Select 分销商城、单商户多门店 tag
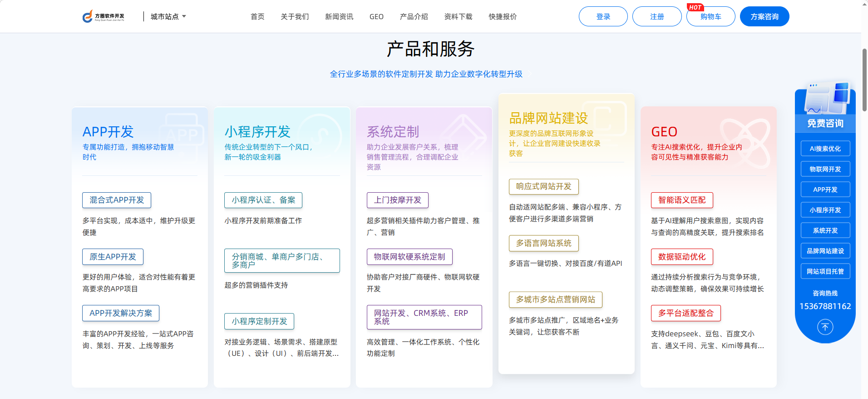The height and width of the screenshot is (399, 868). coord(282,260)
